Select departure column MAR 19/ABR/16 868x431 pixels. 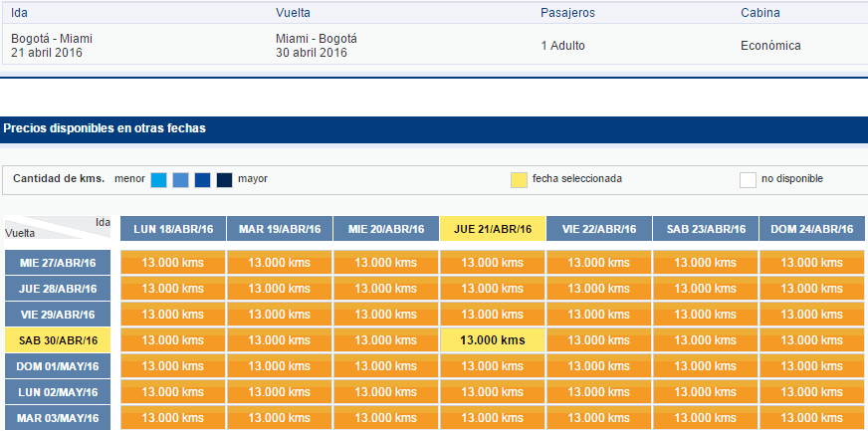[x=280, y=229]
